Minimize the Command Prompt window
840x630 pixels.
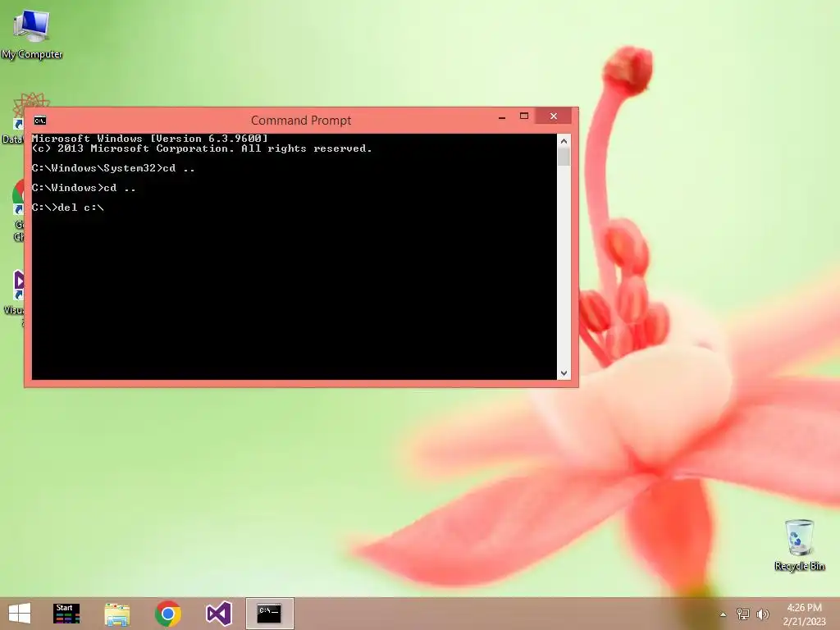[502, 116]
